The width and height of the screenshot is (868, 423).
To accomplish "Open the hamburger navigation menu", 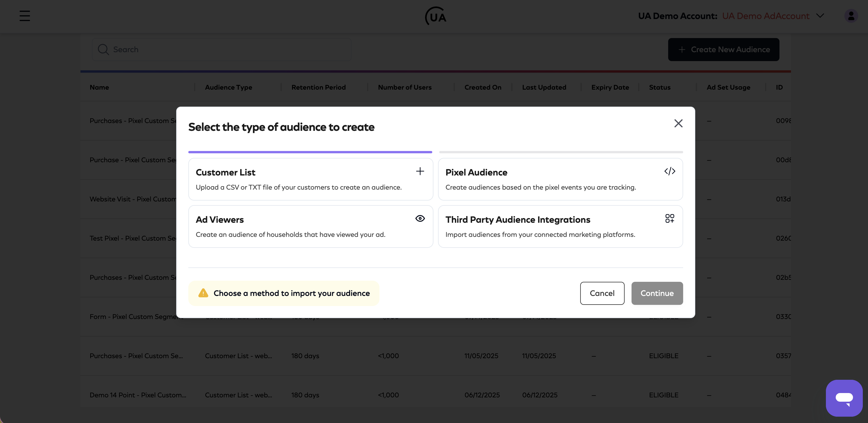I will [x=25, y=16].
